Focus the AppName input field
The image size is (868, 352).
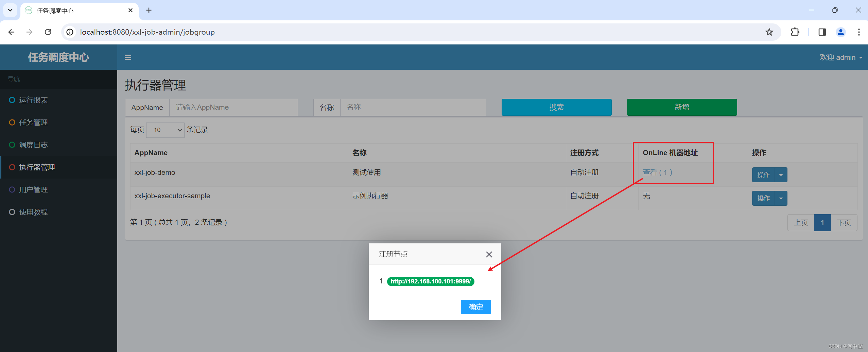(x=233, y=107)
